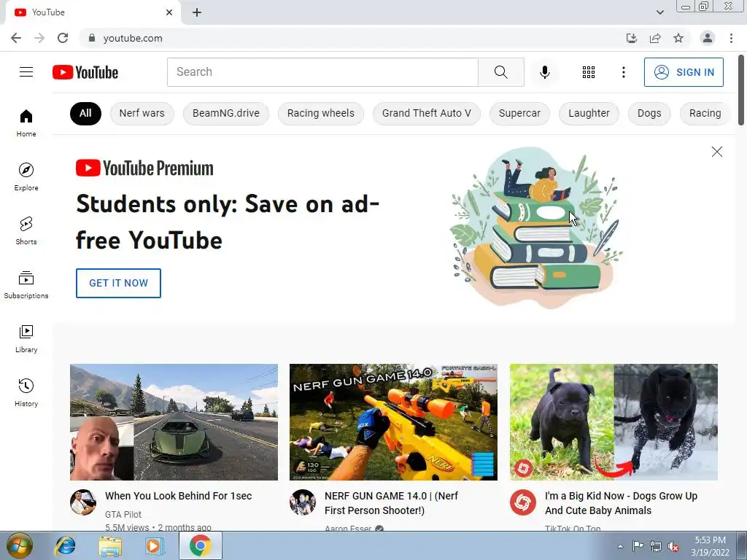Open the taskbar clock showing 5:53 PM
Viewport: 747px width, 560px height.
coord(710,546)
